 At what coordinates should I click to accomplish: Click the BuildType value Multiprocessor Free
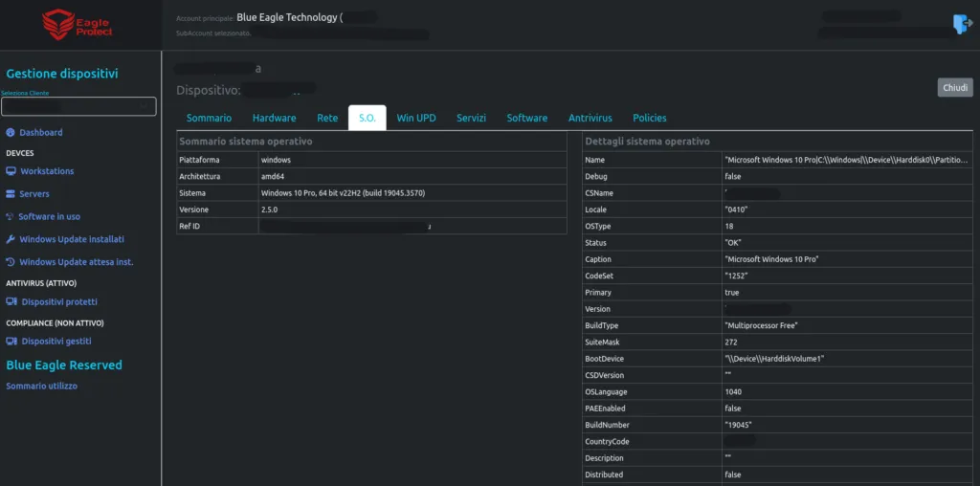(x=761, y=325)
